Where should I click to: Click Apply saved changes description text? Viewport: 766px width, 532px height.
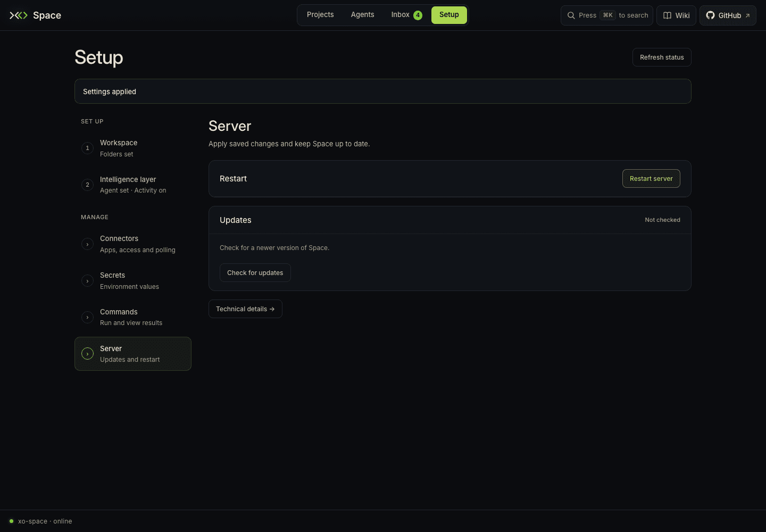click(x=289, y=144)
